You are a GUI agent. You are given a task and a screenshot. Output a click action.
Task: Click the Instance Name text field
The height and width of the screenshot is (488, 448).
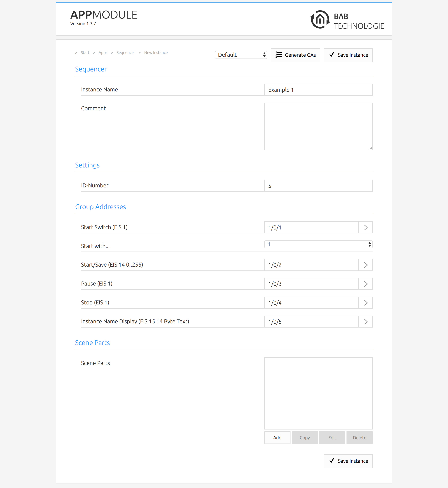pyautogui.click(x=318, y=90)
